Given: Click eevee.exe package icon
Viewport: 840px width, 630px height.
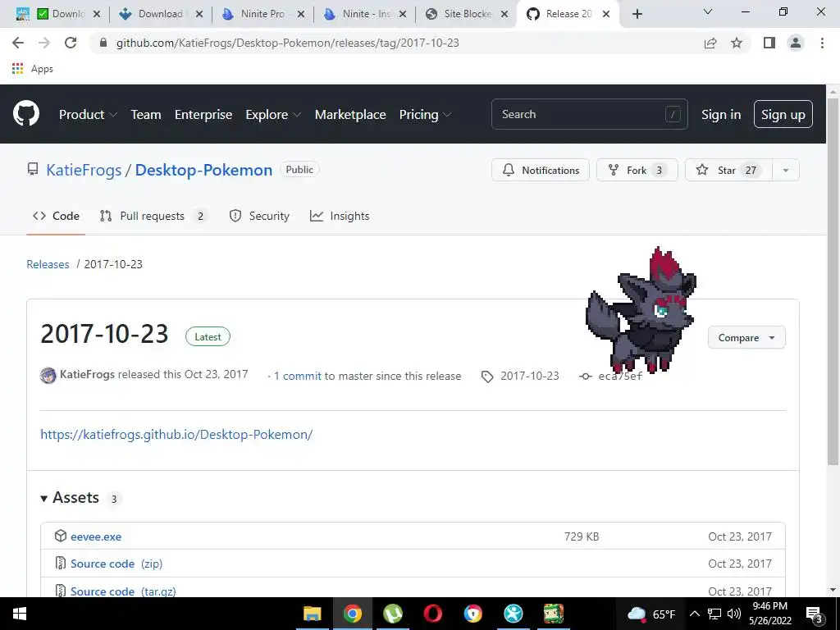Looking at the screenshot, I should click(x=61, y=536).
